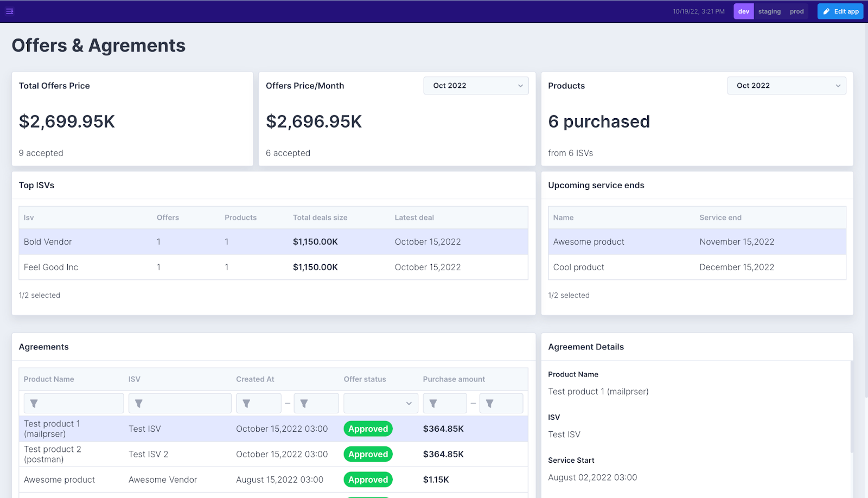Sort Agreements by Product Name header
The image size is (868, 498).
click(x=49, y=379)
